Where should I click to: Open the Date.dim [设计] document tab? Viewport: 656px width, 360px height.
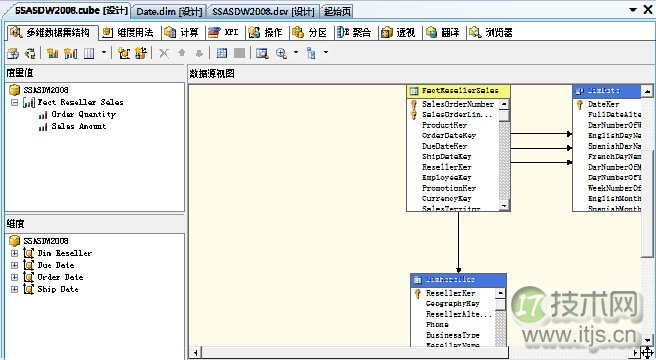click(169, 11)
